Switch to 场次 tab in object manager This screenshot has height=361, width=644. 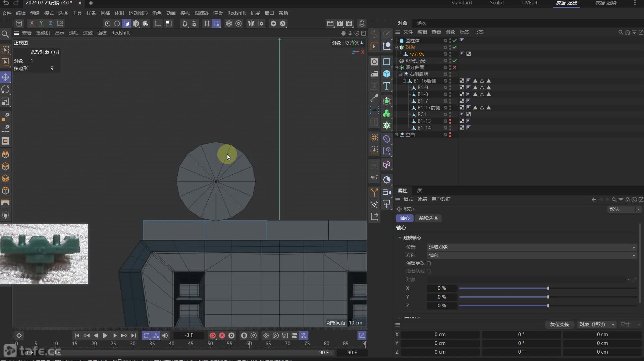[422, 23]
